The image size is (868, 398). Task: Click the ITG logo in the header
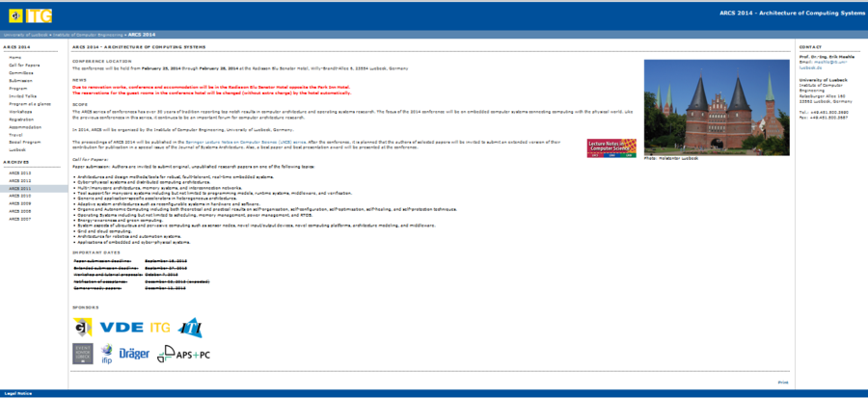click(x=39, y=16)
